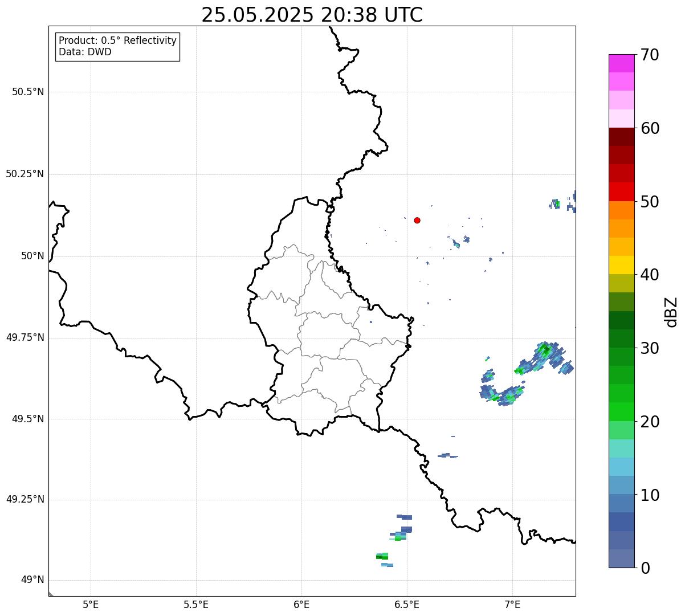Click the colorbar tick label '30'
The image size is (685, 616).
pos(650,348)
